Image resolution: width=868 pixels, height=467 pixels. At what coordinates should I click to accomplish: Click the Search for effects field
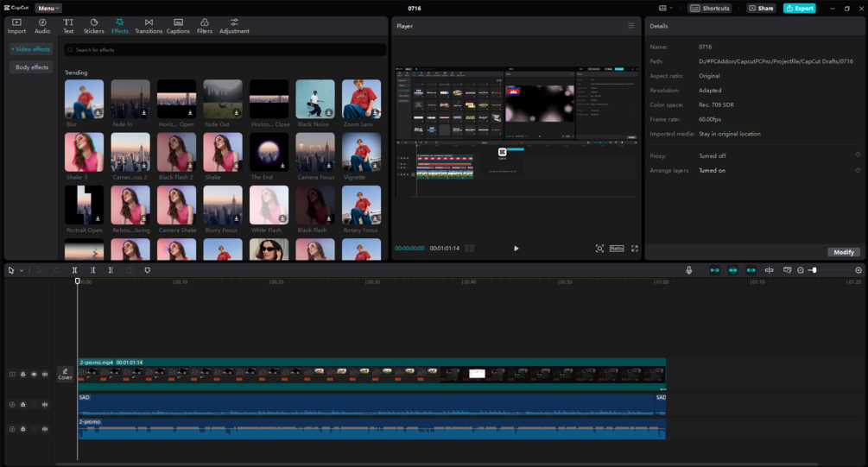(225, 50)
